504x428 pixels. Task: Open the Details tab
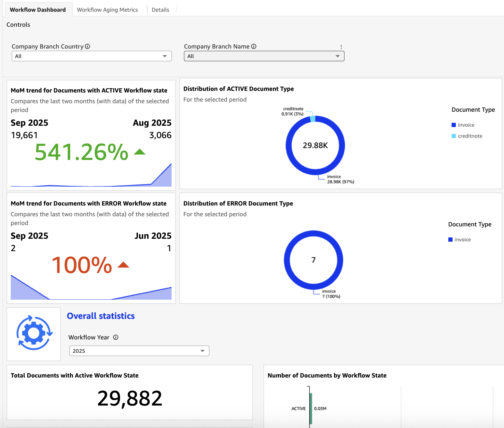[x=160, y=10]
